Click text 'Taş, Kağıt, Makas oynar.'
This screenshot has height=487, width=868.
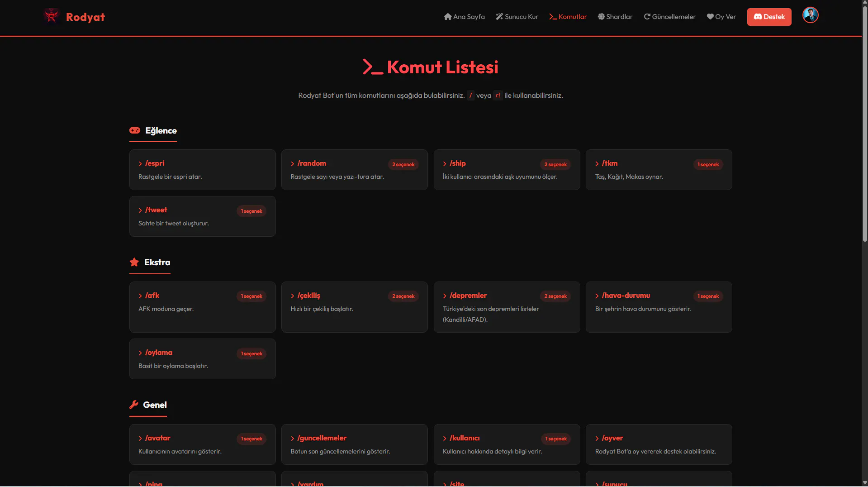pos(629,177)
